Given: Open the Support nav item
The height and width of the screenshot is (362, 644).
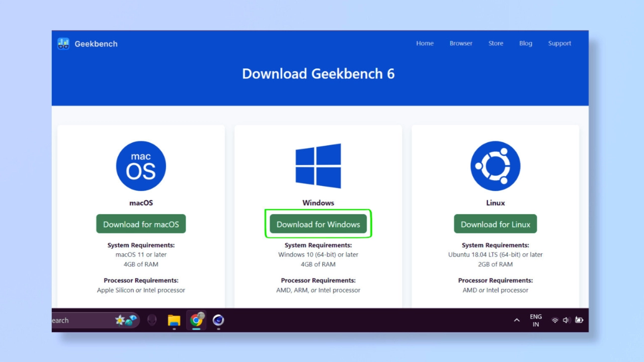Looking at the screenshot, I should click(x=559, y=43).
